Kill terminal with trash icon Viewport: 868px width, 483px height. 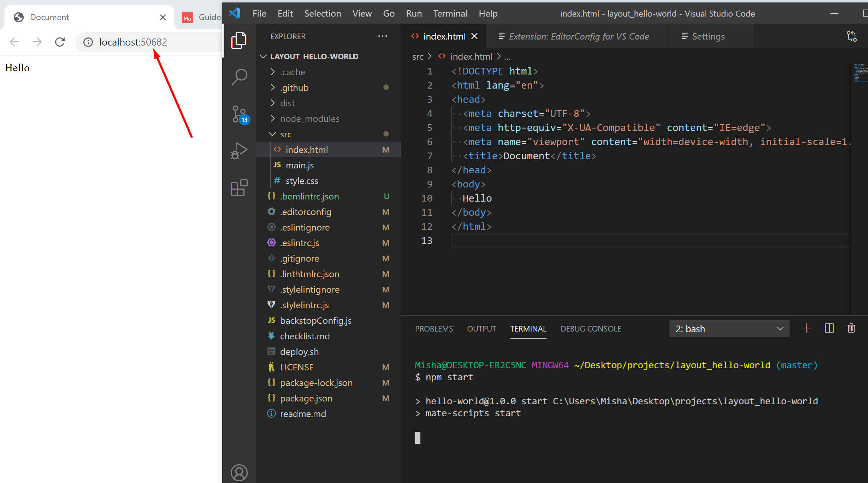coord(851,328)
